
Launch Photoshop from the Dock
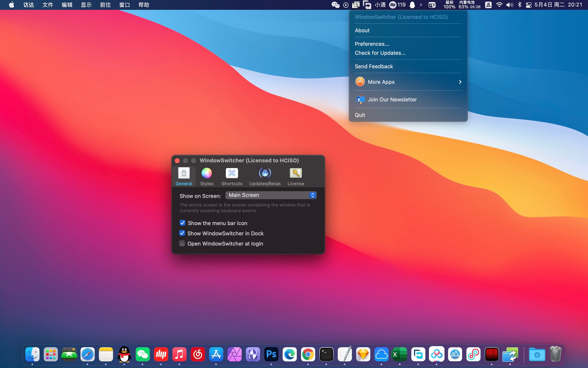click(x=271, y=354)
